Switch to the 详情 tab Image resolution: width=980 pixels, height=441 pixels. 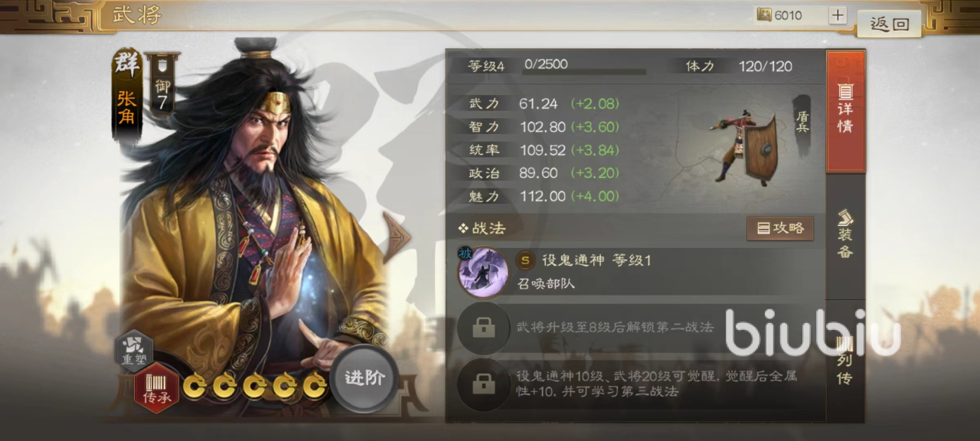pyautogui.click(x=845, y=111)
